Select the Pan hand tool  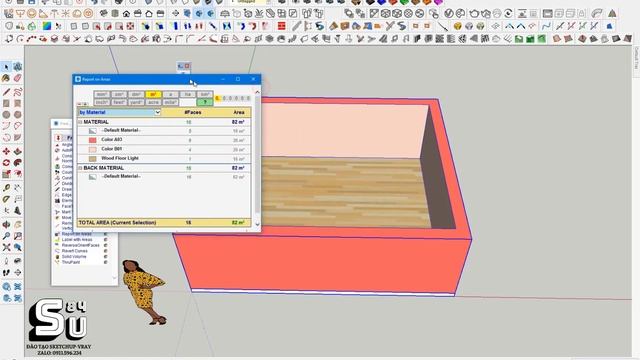(18, 224)
